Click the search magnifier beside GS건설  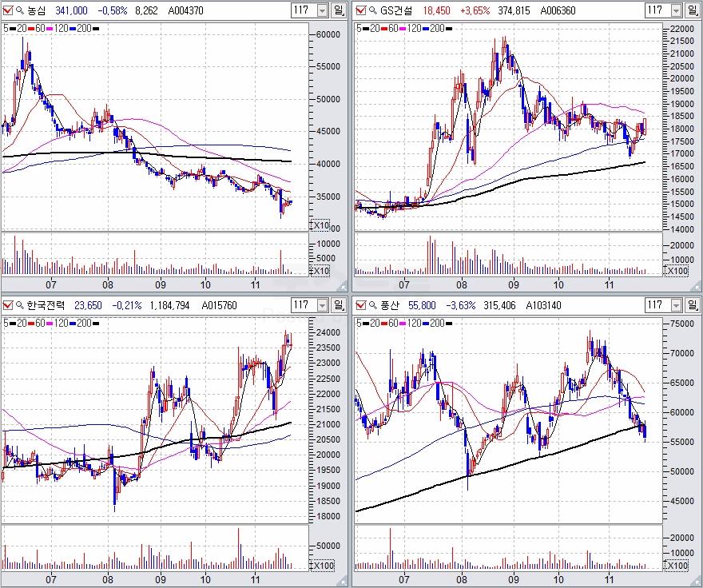pyautogui.click(x=371, y=10)
